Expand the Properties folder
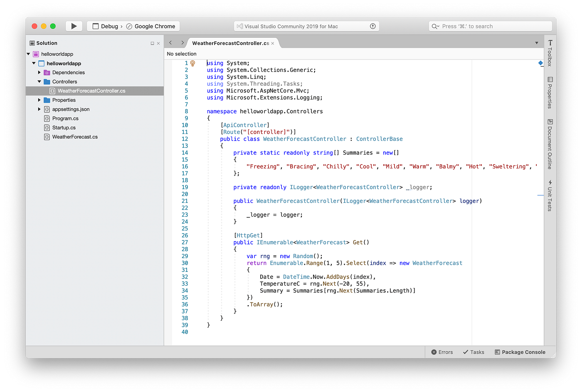Image resolution: width=582 pixels, height=392 pixels. 39,100
